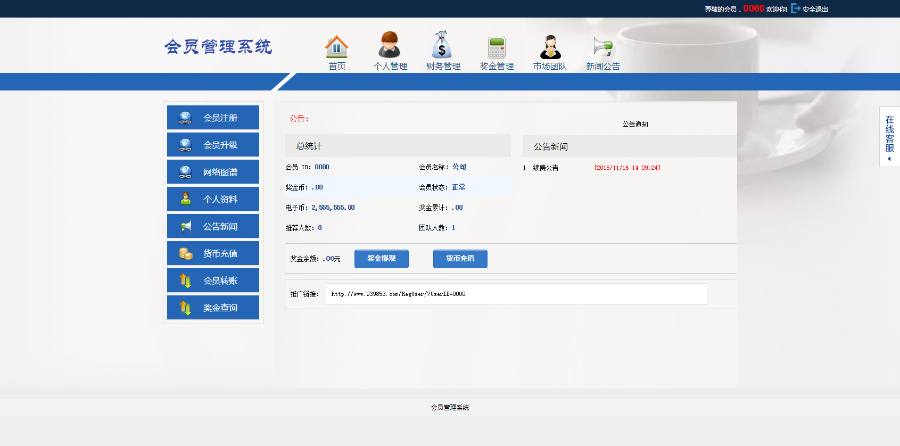Screen dimensions: 900x446
Task: Open the 在线客服 side tab
Action: [x=889, y=137]
